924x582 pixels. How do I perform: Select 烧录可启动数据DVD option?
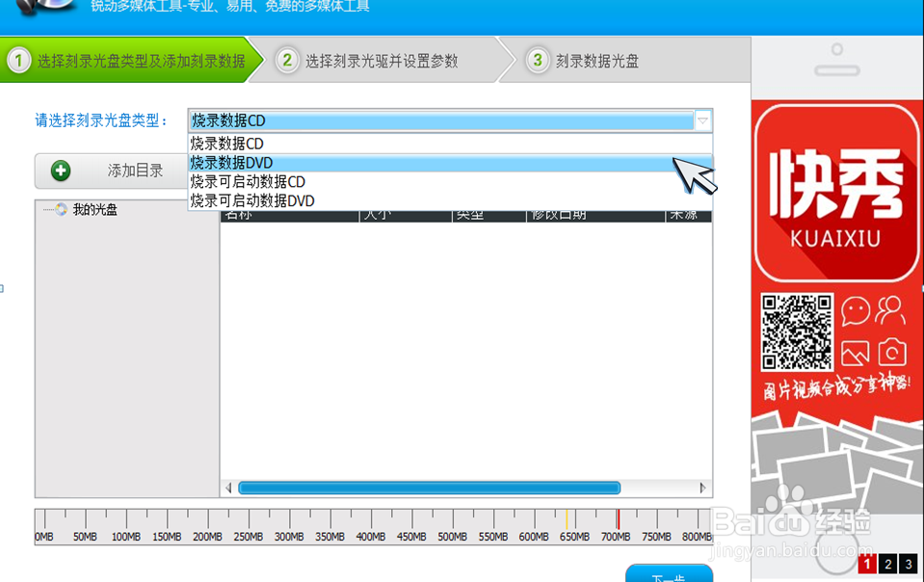click(x=450, y=200)
